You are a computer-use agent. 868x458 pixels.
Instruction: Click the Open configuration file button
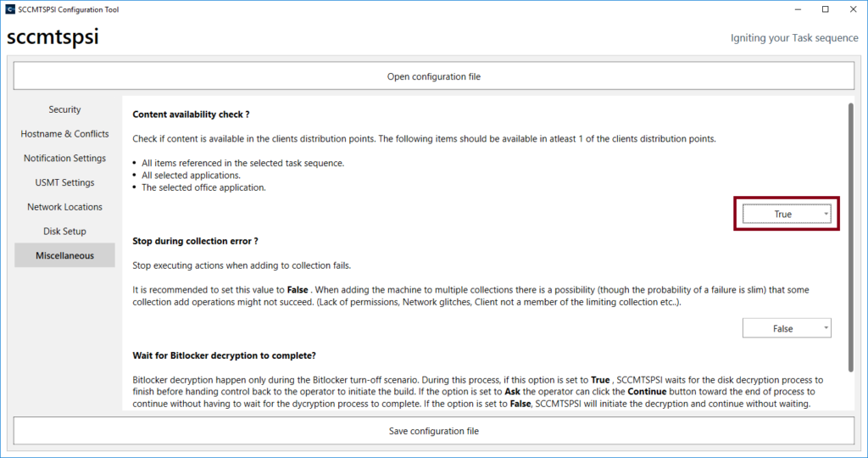click(433, 76)
